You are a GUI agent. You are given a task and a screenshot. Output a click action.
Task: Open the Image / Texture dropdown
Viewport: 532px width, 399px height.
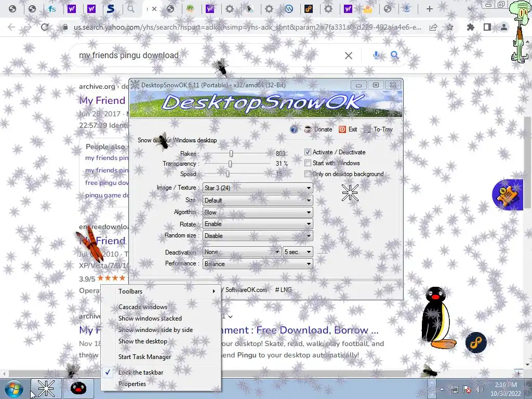258,188
